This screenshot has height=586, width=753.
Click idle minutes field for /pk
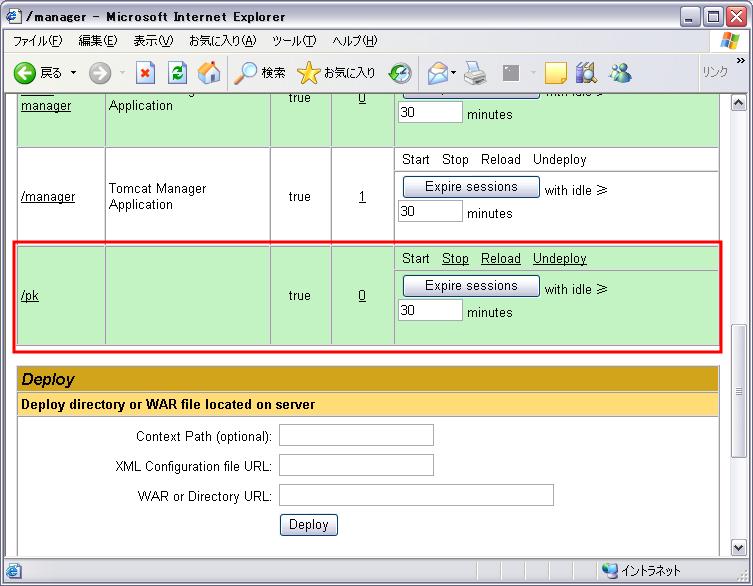pyautogui.click(x=430, y=310)
